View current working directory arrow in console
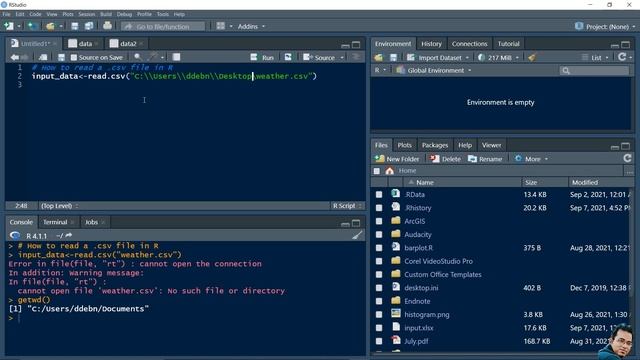The image size is (640, 360). [69, 236]
